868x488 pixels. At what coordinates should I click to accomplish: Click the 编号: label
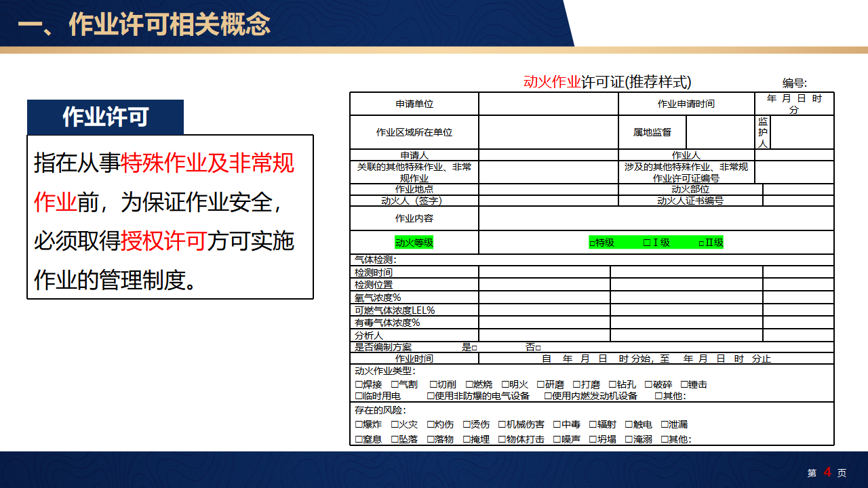click(x=795, y=83)
